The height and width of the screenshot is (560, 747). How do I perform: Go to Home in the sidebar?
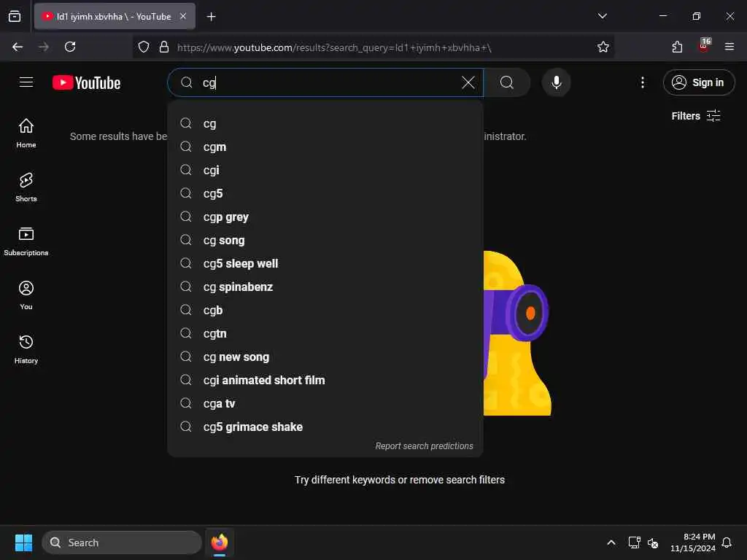pyautogui.click(x=26, y=133)
